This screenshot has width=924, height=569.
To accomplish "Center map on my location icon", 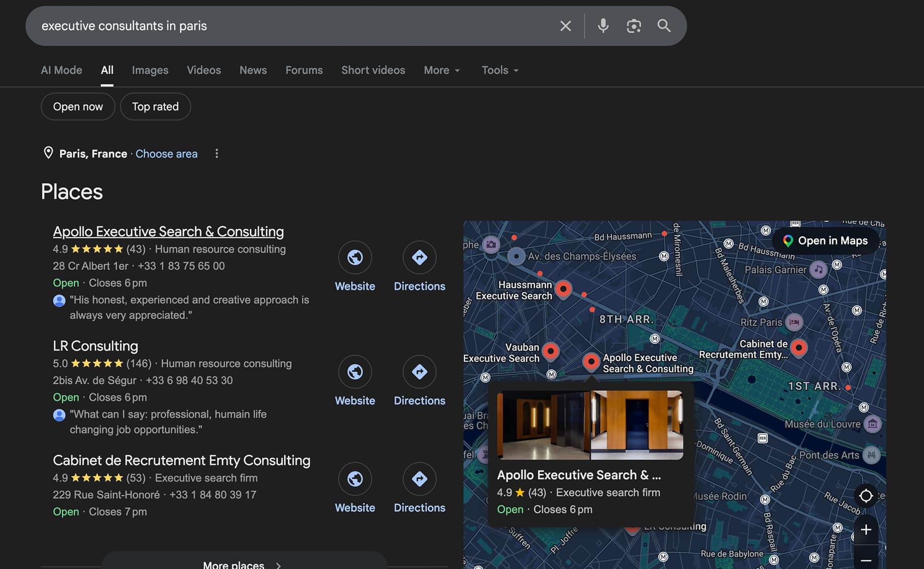I will pyautogui.click(x=866, y=496).
